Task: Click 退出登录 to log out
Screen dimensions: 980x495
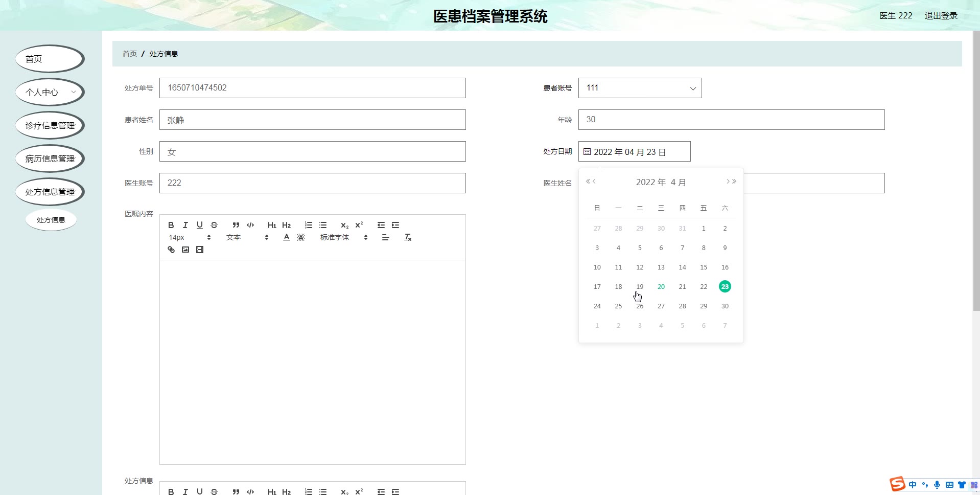Action: 941,16
